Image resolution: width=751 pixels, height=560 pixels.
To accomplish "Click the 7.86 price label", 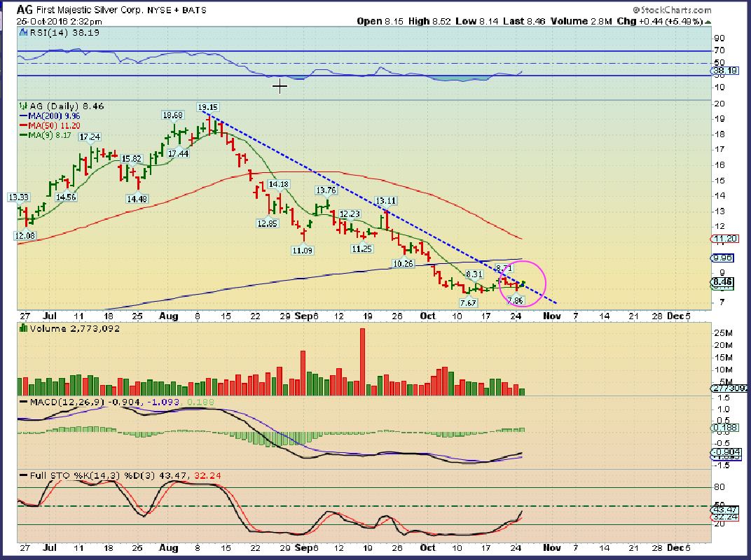I will pos(516,300).
